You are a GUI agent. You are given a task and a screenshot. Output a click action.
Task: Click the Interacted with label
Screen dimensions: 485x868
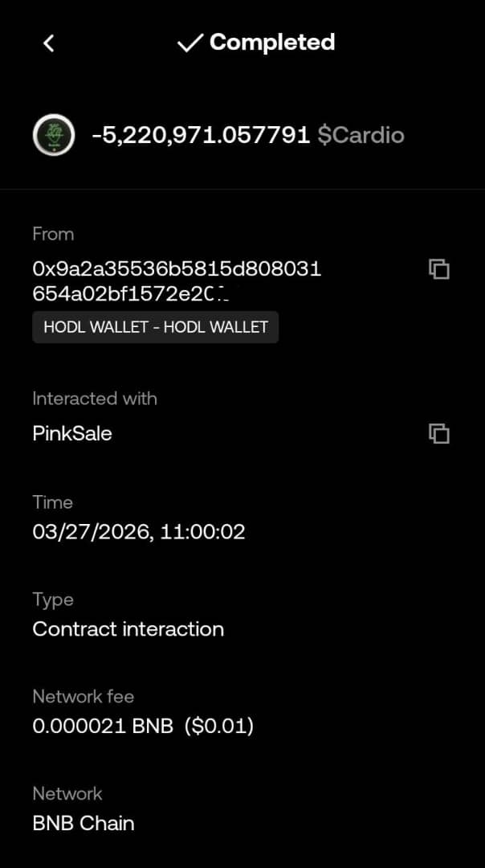pyautogui.click(x=95, y=399)
